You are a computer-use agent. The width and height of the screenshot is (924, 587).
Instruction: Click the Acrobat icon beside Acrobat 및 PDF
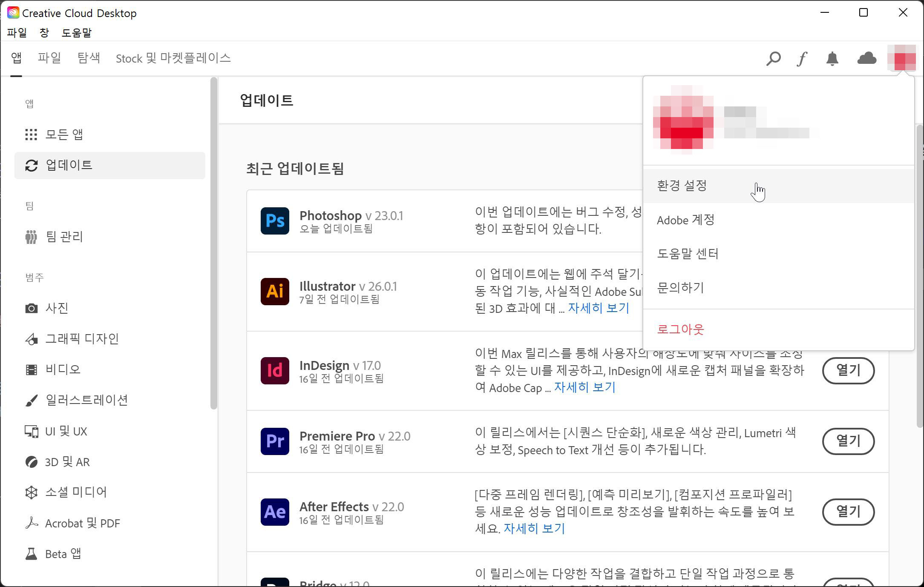[x=31, y=523]
